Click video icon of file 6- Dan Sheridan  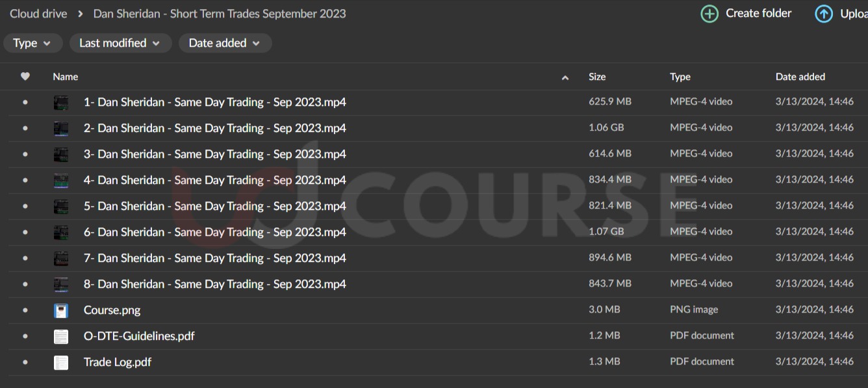click(x=61, y=232)
